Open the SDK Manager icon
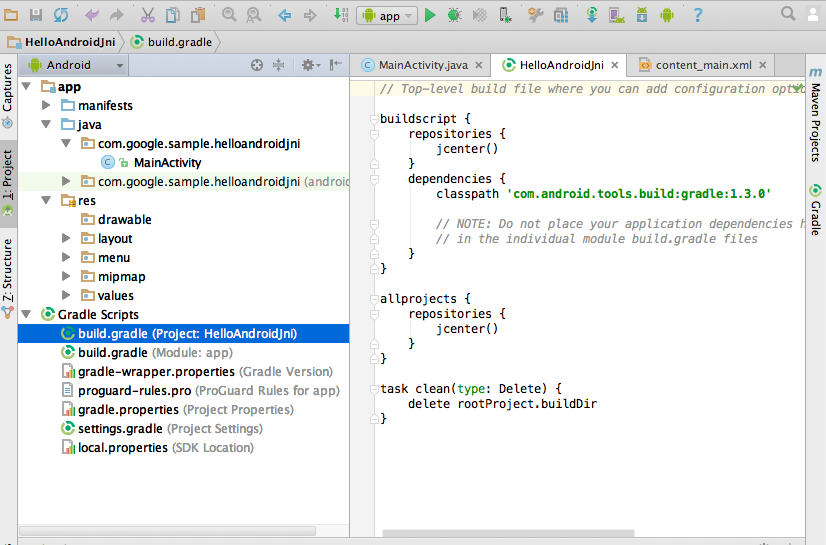Screen dimensions: 826x545 [x=642, y=15]
